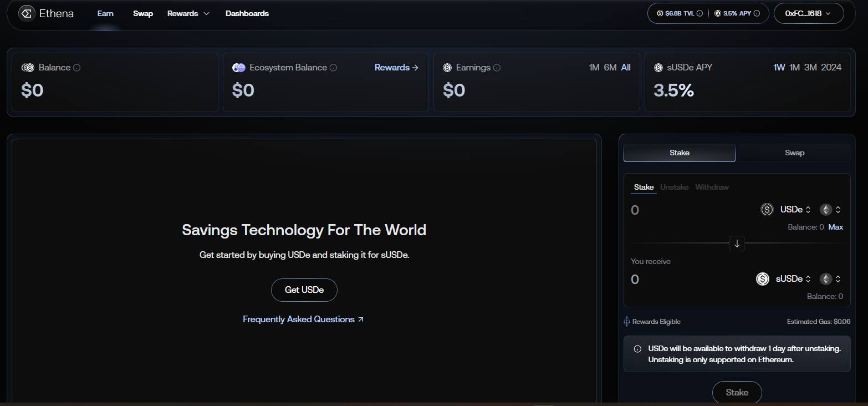The height and width of the screenshot is (406, 868).
Task: Switch sUSDe APY period to 3M
Action: point(810,67)
